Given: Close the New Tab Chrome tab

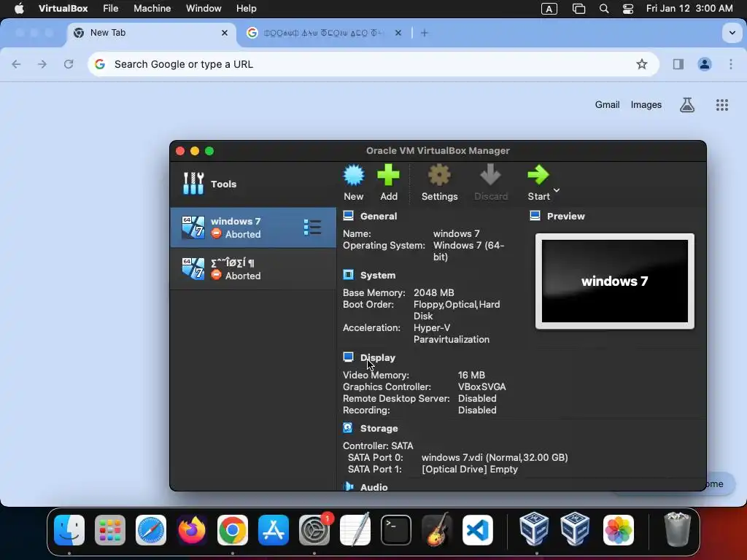Looking at the screenshot, I should (225, 33).
